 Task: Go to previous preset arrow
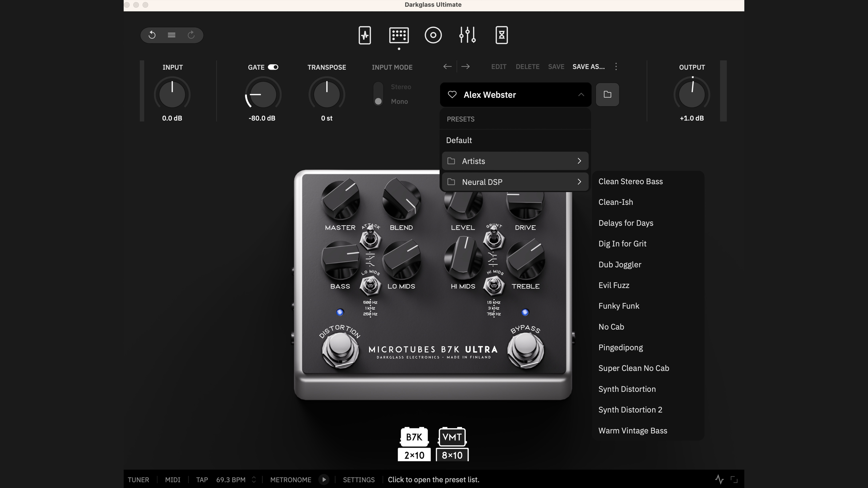447,67
